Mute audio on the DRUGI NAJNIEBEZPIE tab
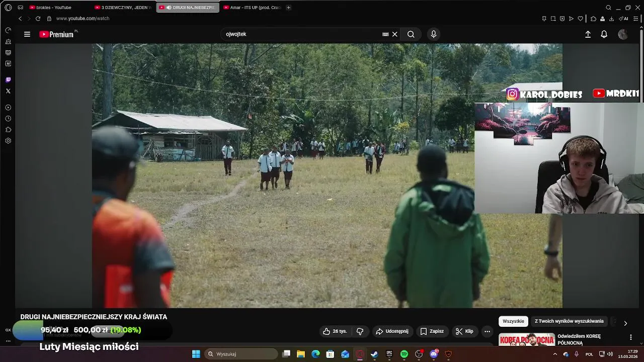The image size is (644, 362). tap(169, 8)
